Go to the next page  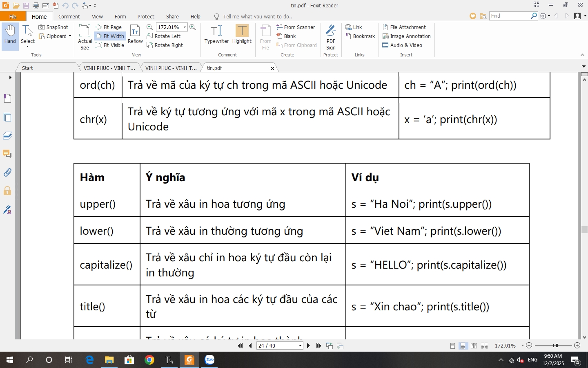[x=308, y=346]
